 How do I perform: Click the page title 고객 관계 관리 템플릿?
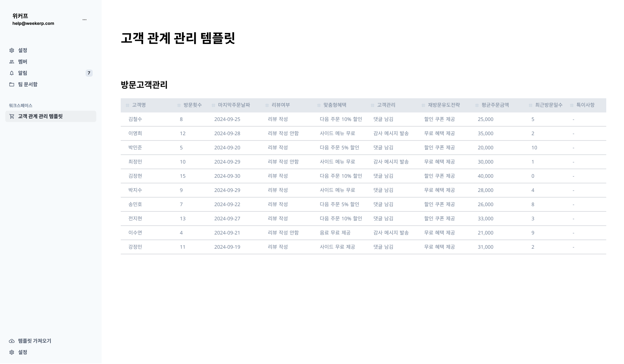178,38
